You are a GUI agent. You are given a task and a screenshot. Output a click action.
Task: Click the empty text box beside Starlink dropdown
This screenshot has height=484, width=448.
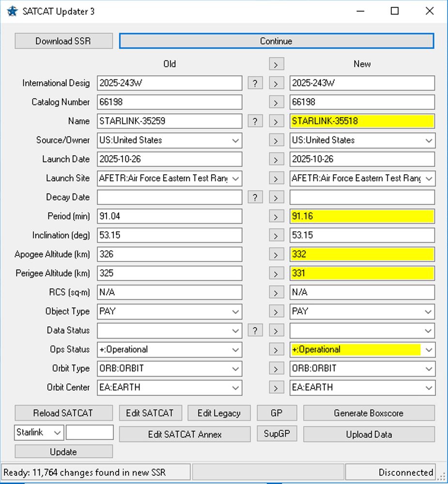[x=90, y=432]
